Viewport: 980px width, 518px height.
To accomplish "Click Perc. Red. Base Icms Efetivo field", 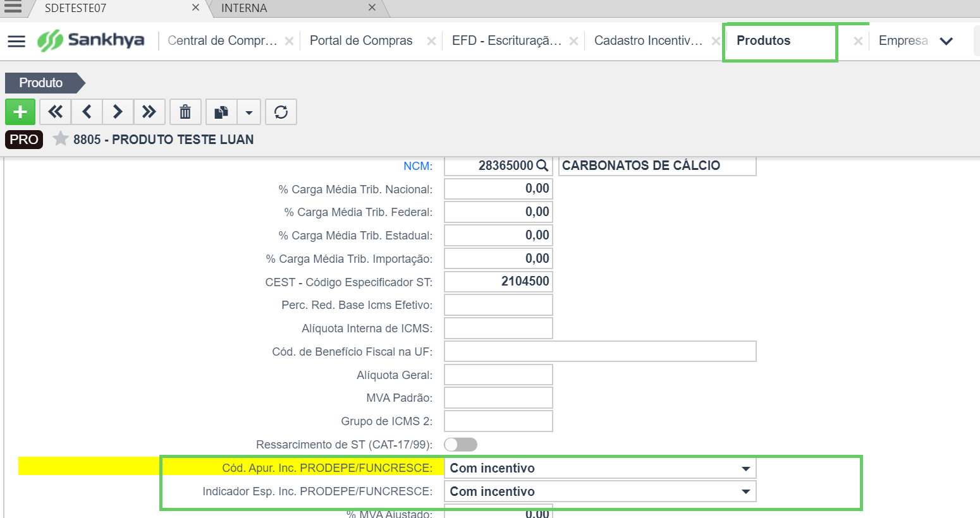I will (x=498, y=305).
